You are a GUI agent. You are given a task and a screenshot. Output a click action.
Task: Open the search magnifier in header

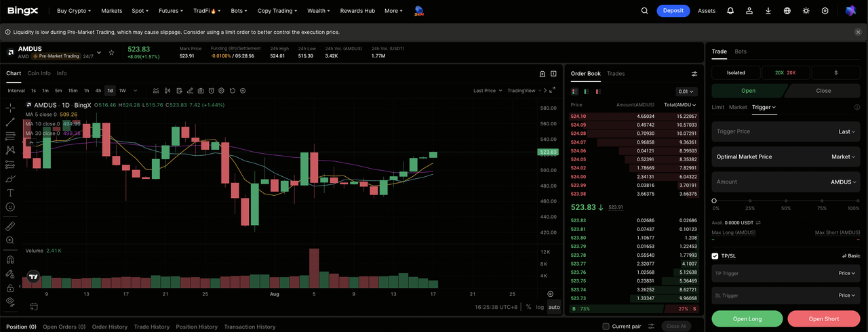coord(645,11)
